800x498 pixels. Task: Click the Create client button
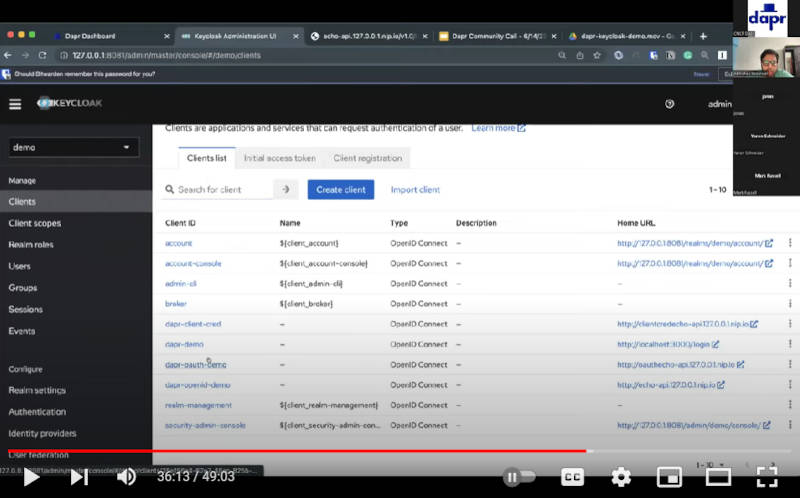[x=341, y=189]
